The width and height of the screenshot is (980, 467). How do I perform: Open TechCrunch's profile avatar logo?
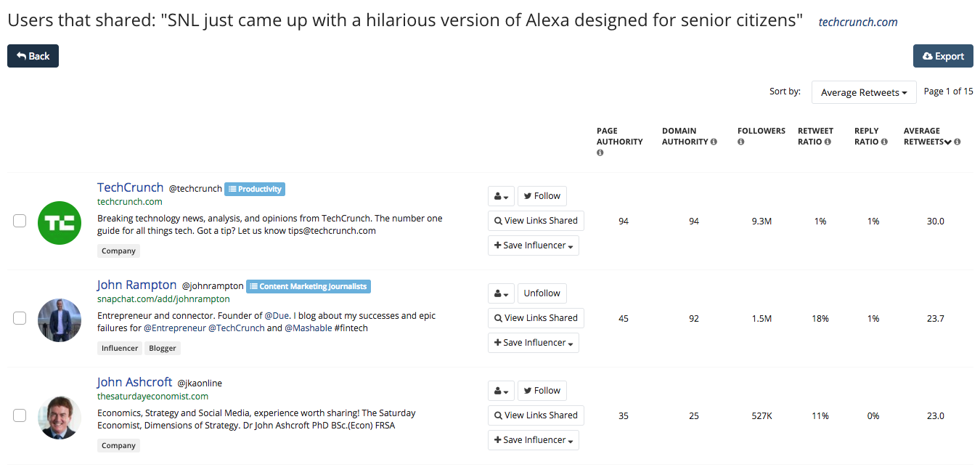tap(60, 222)
